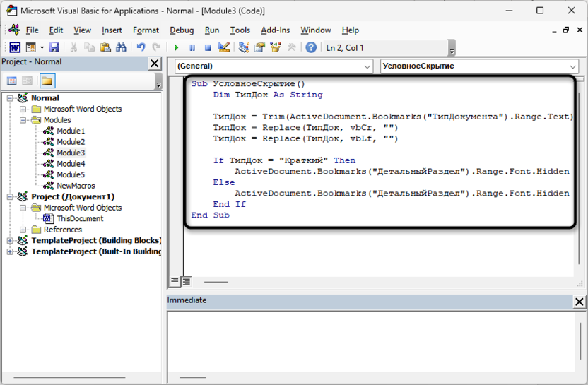Open the Object Browser icon

coord(275,47)
